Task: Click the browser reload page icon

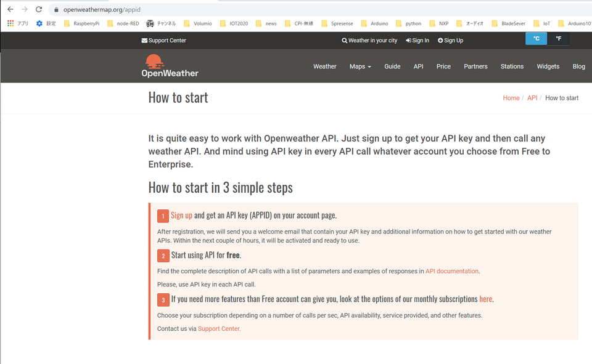Action: point(39,9)
